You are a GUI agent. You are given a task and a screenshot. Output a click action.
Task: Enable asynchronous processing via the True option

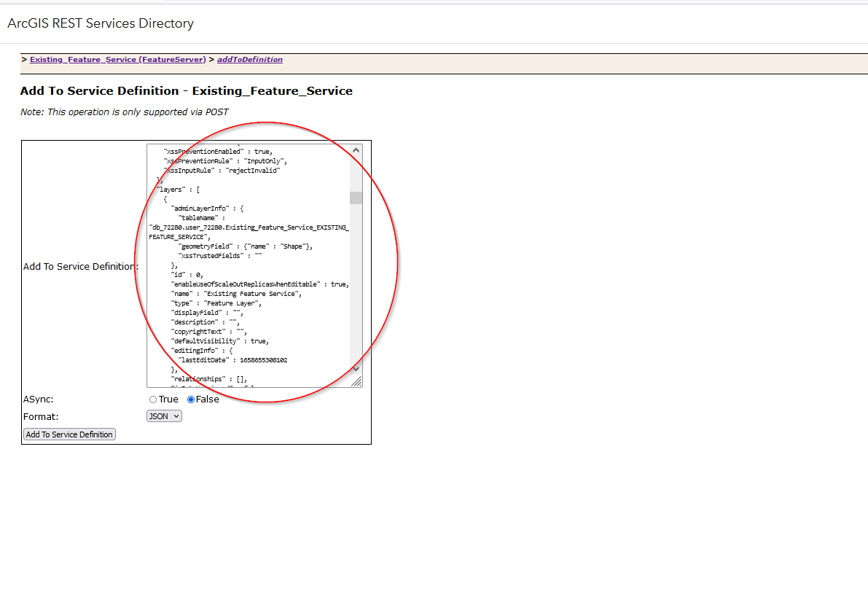[153, 399]
